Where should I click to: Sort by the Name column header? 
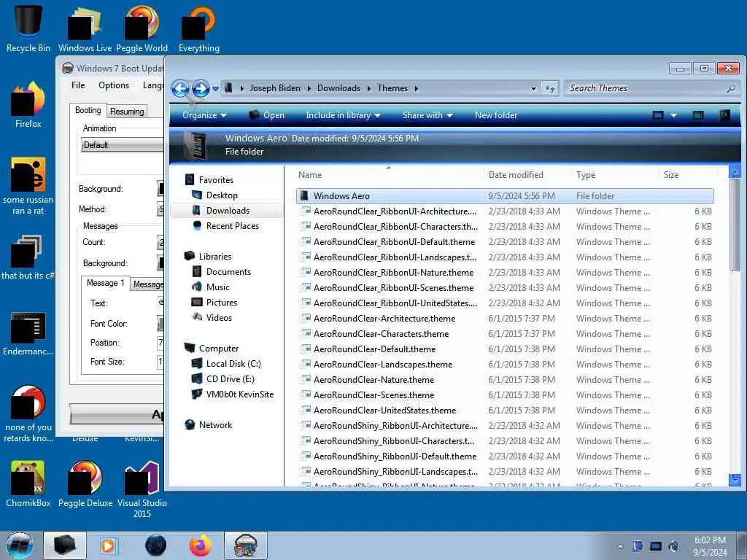pyautogui.click(x=390, y=175)
